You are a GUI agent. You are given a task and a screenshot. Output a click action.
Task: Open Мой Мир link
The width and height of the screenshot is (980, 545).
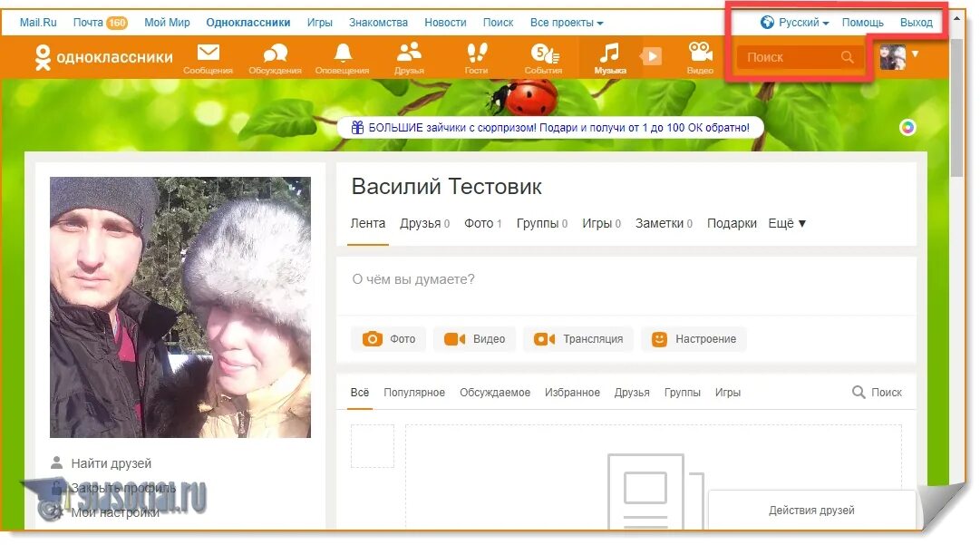point(167,23)
